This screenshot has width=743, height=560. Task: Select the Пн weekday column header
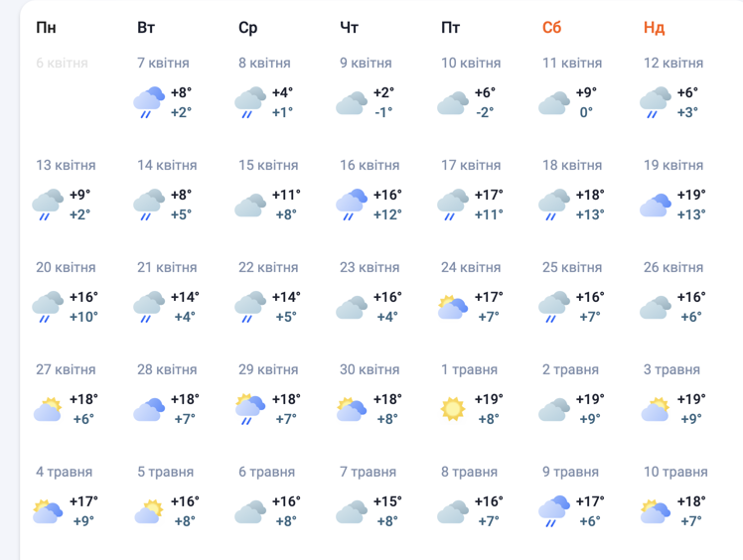click(46, 28)
